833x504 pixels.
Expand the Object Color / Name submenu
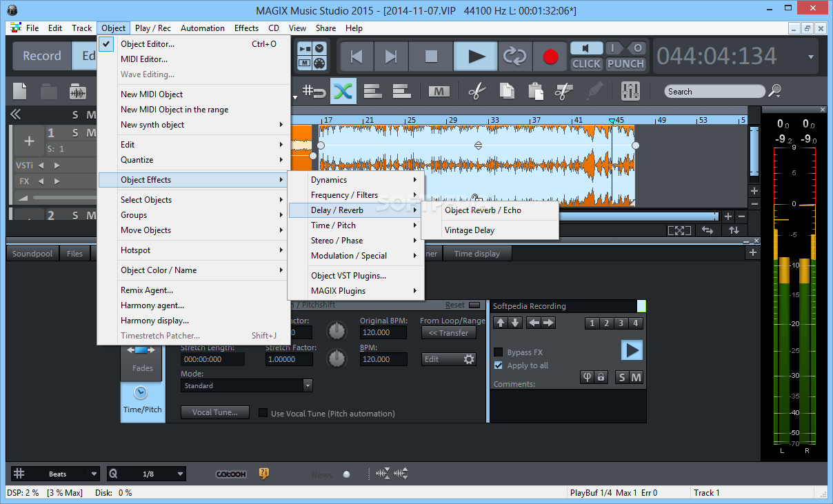click(193, 270)
